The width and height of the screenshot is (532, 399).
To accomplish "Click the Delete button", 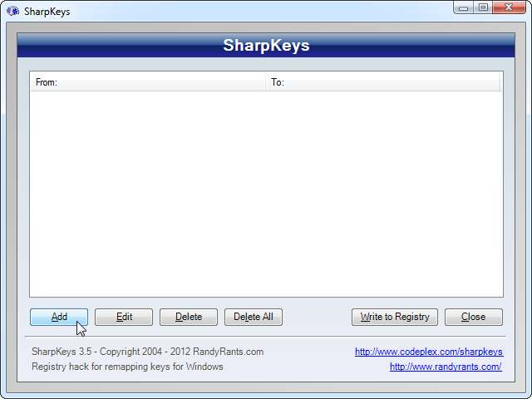I will click(189, 317).
